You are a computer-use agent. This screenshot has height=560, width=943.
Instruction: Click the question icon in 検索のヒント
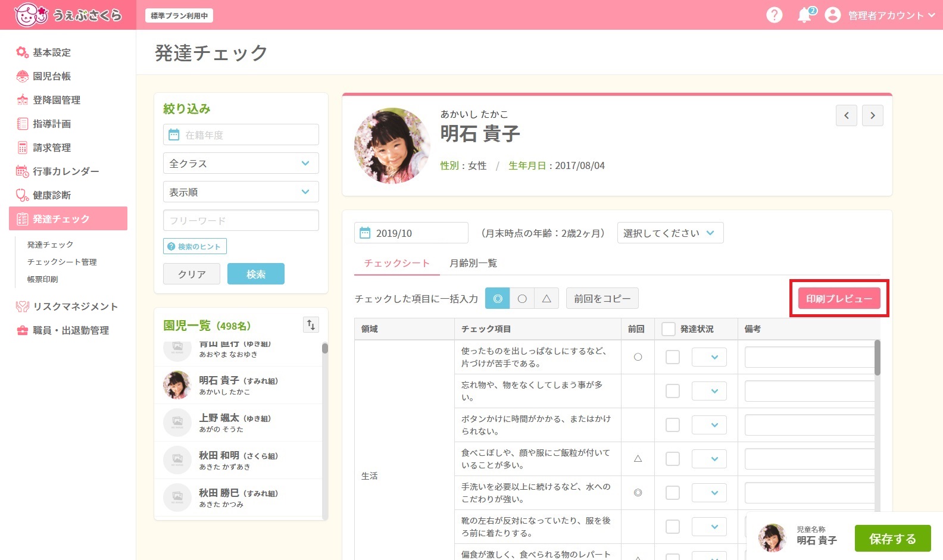pyautogui.click(x=171, y=246)
